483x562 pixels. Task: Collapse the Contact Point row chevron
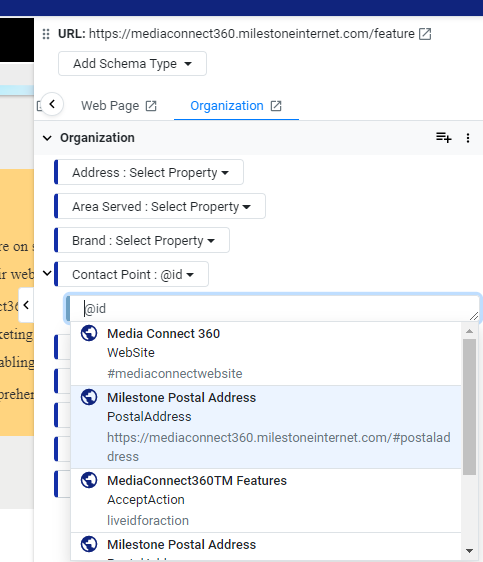(47, 273)
